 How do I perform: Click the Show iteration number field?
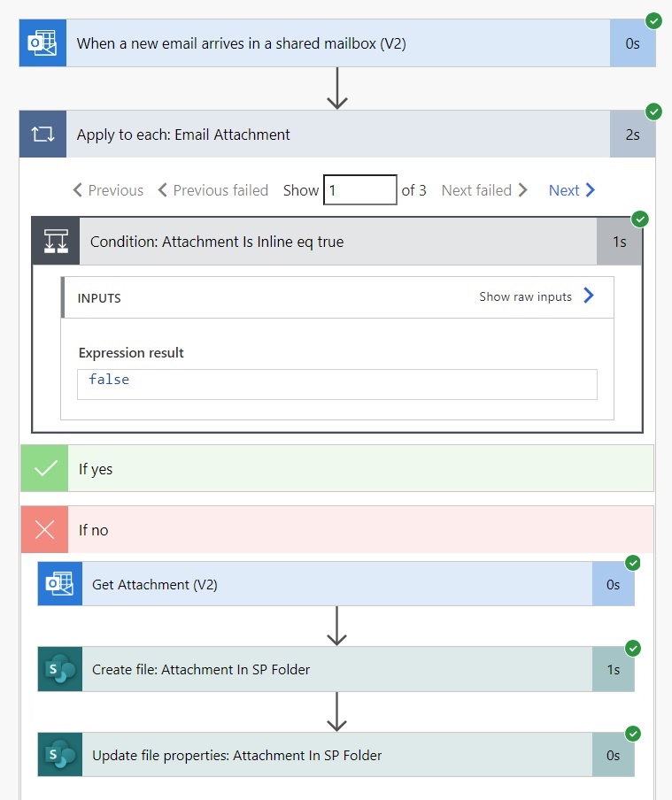coord(360,189)
